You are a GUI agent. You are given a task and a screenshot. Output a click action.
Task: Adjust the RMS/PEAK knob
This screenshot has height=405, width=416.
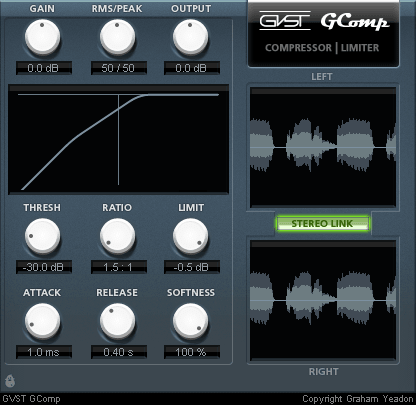[117, 37]
